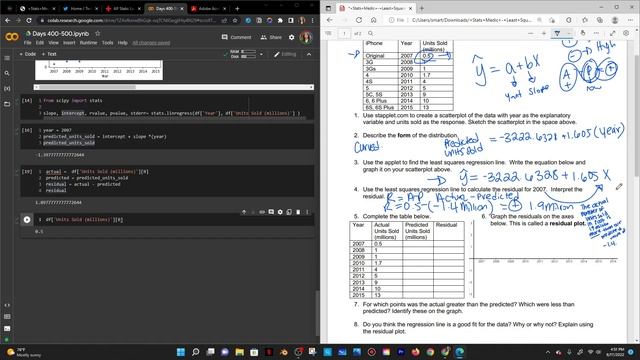The image size is (640, 360).
Task: Reload the Colab page in Chrome
Action: point(29,20)
